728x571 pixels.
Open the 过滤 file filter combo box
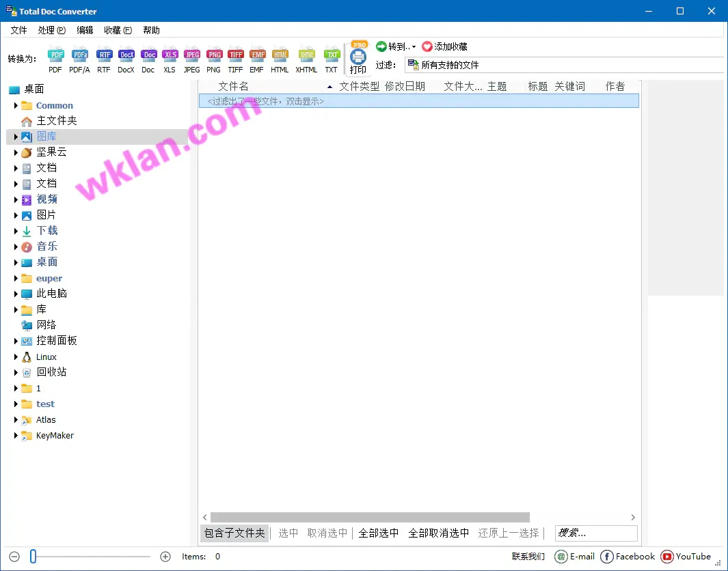click(x=564, y=65)
